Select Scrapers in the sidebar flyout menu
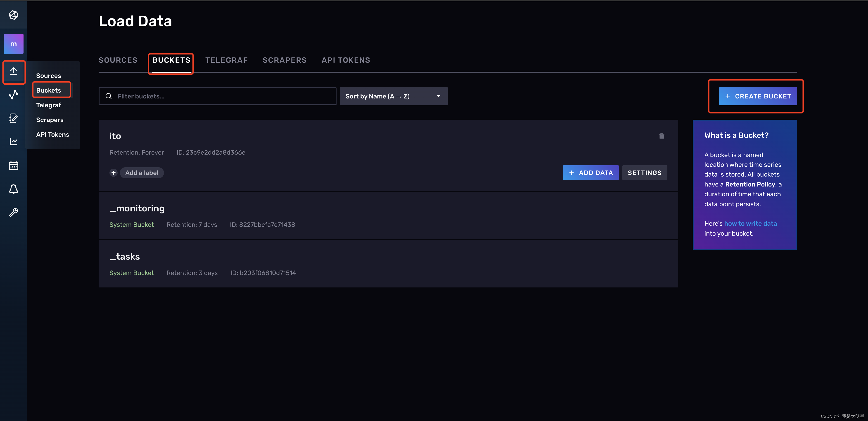This screenshot has width=868, height=421. (x=50, y=120)
